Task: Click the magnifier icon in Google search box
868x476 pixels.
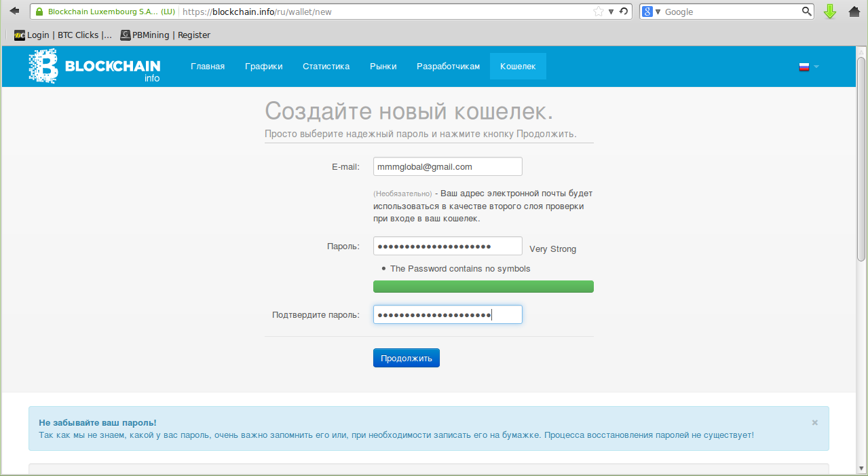Action: coord(806,11)
